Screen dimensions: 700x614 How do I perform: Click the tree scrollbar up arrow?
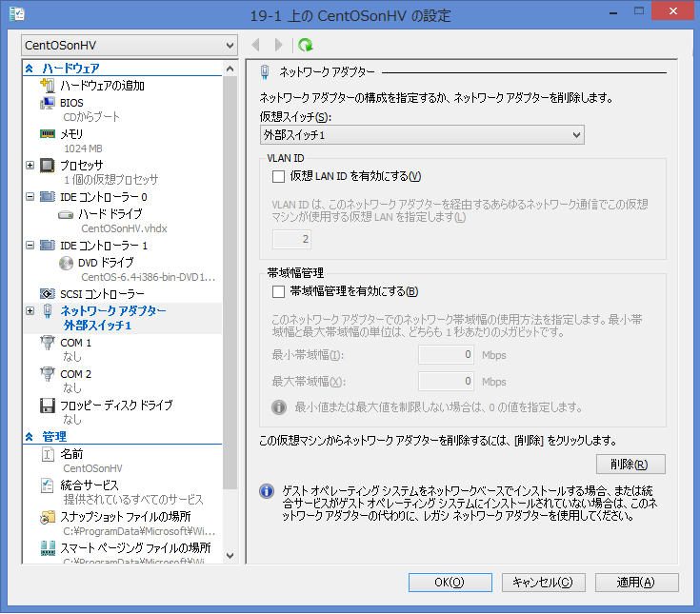[230, 69]
